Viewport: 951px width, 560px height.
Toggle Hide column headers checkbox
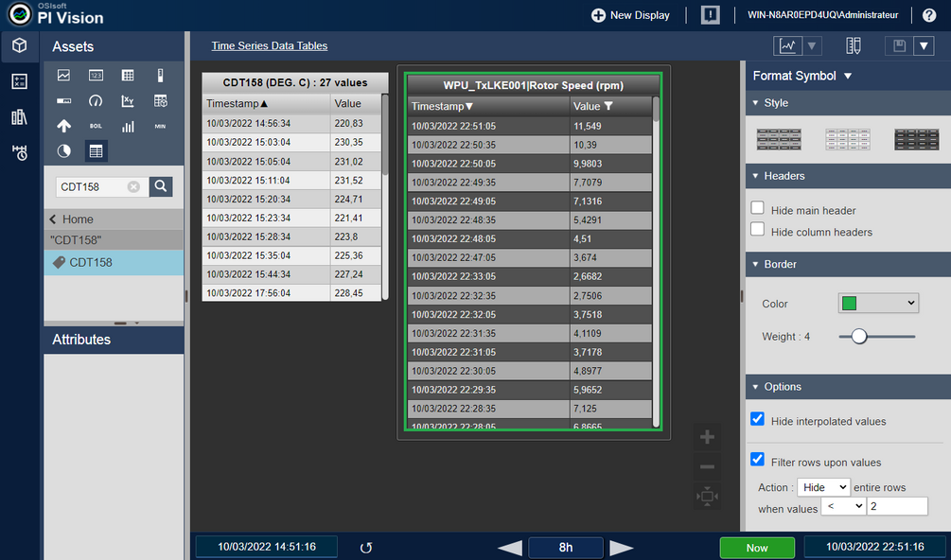[x=758, y=229]
